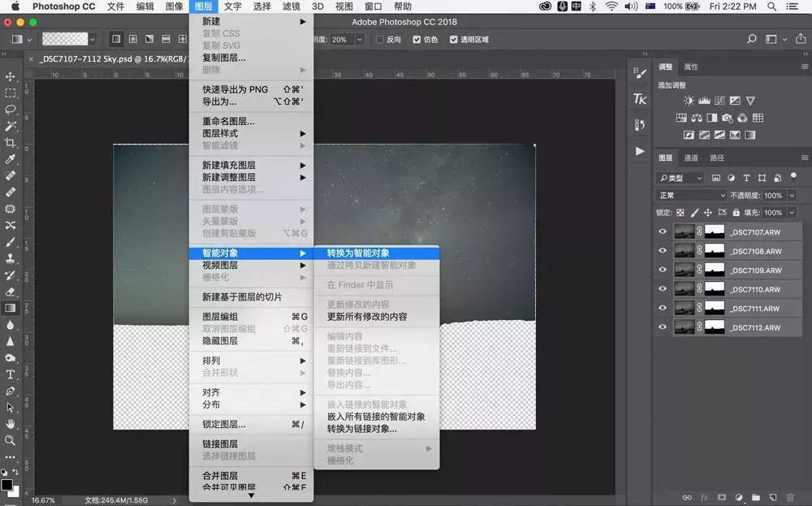
Task: Click the Add layer mask icon
Action: pyautogui.click(x=721, y=497)
